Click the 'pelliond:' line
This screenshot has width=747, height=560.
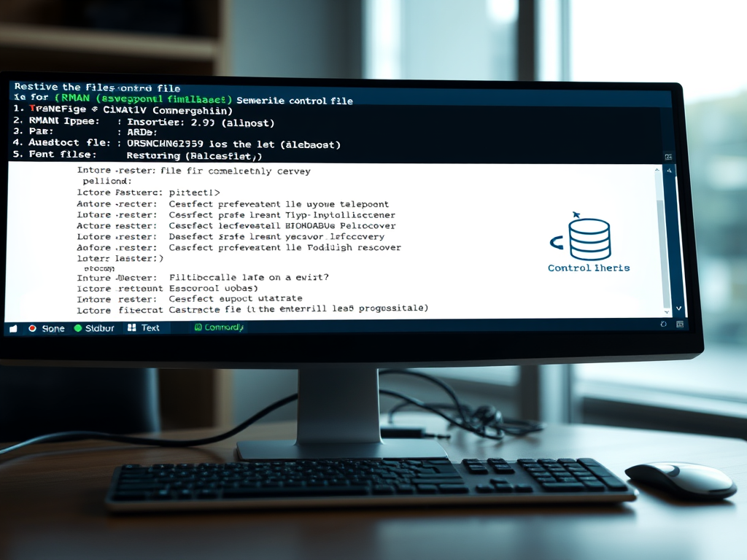click(107, 181)
